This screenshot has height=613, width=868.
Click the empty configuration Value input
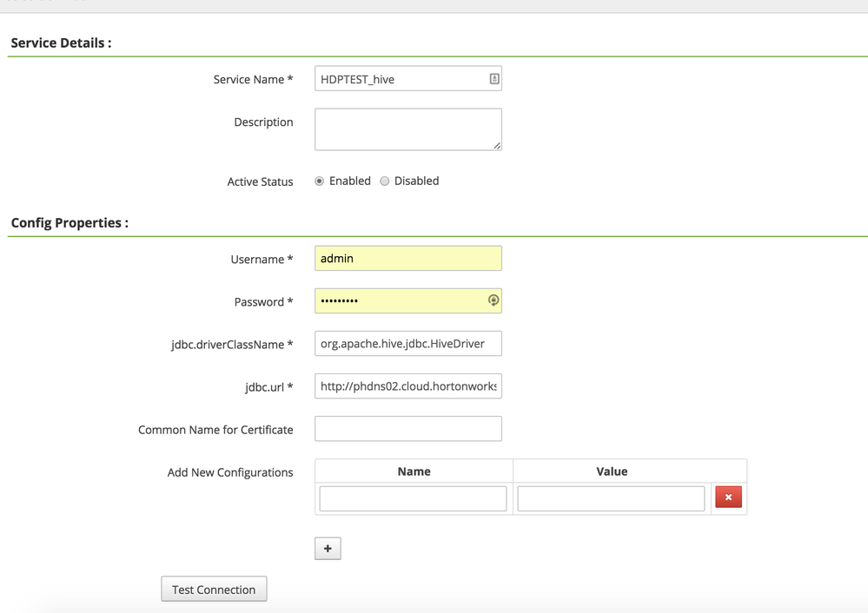pyautogui.click(x=611, y=498)
